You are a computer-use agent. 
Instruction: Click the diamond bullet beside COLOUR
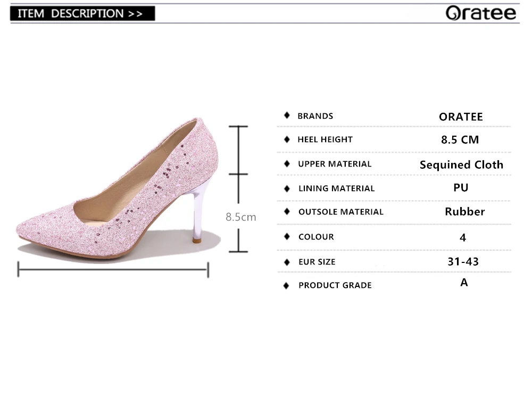click(287, 236)
